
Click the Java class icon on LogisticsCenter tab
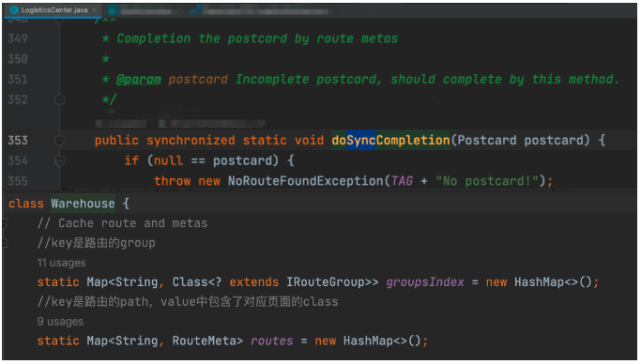tap(14, 9)
